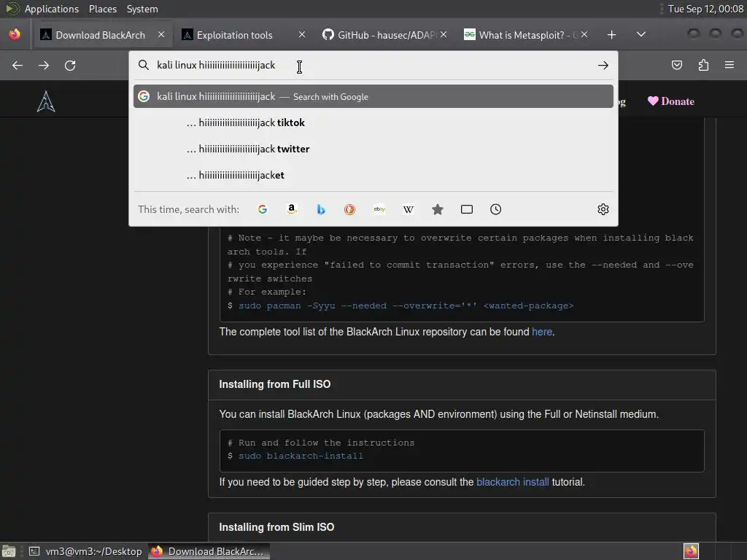Choose the 'jack twitter' search suggestion
Screen dimensions: 747x560
click(x=373, y=149)
